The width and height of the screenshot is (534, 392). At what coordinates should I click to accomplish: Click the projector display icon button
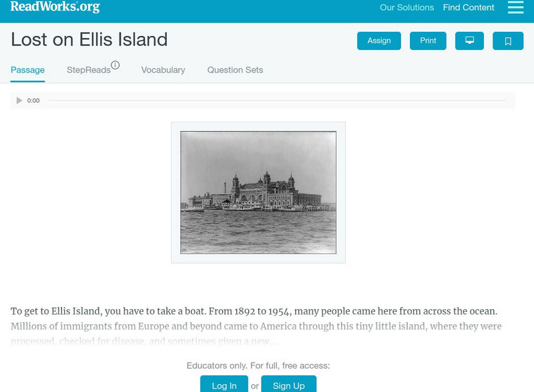click(469, 41)
